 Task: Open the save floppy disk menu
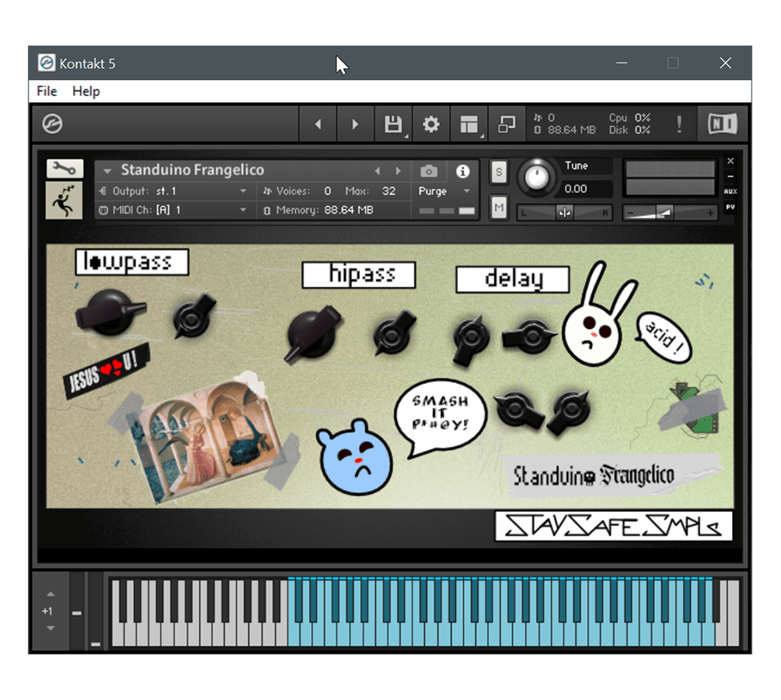coord(394,124)
